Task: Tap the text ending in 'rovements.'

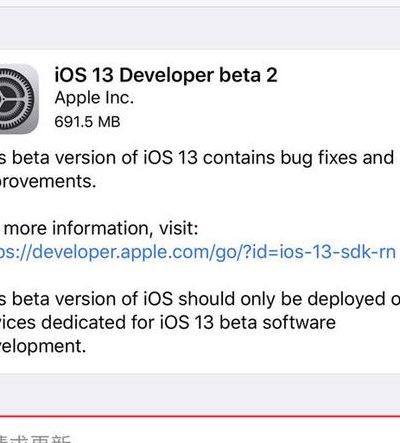Action: [x=48, y=182]
